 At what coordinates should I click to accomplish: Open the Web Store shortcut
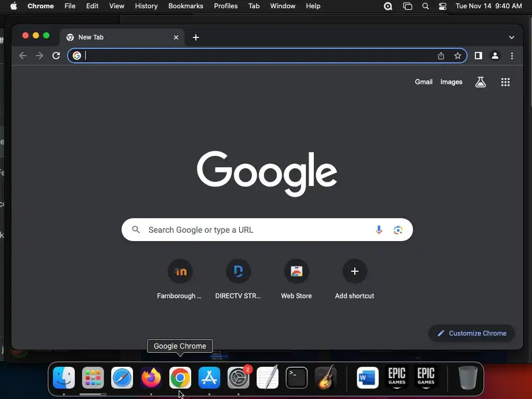click(x=296, y=280)
